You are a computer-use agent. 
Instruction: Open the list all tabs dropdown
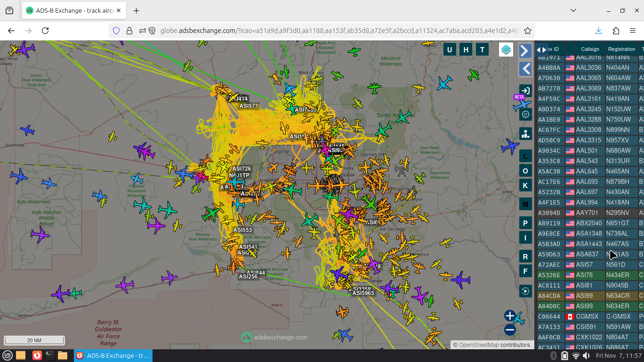(x=573, y=10)
